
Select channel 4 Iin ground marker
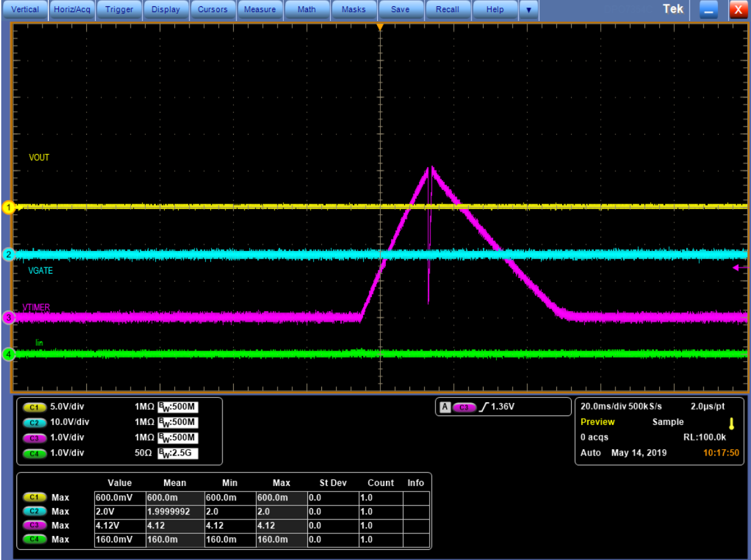[8, 355]
